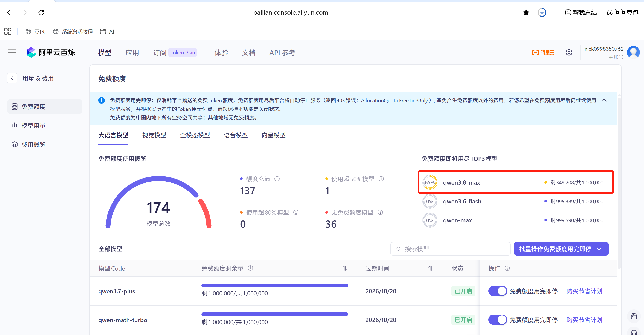Click the blue info icon in the notice

[x=102, y=100]
